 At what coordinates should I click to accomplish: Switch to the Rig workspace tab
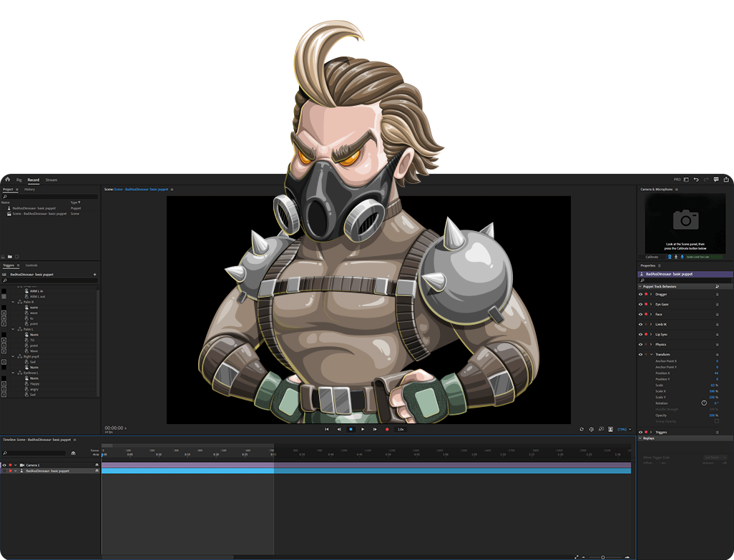click(19, 180)
